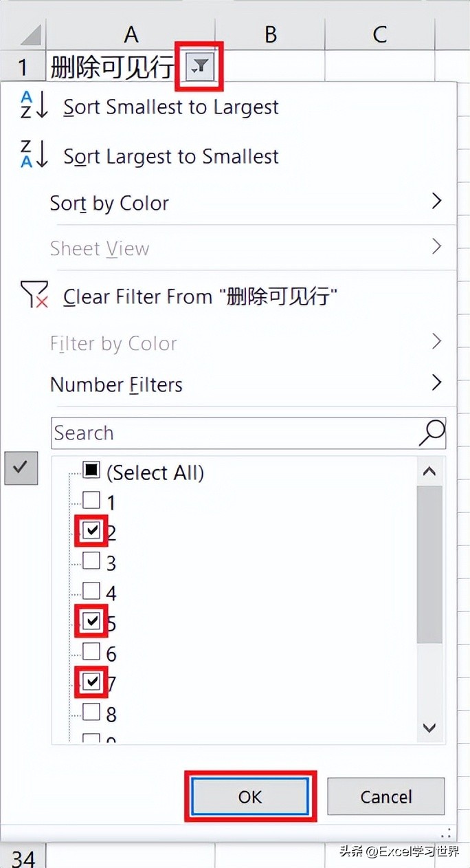Click the checkmark icon left of the list

[x=21, y=468]
